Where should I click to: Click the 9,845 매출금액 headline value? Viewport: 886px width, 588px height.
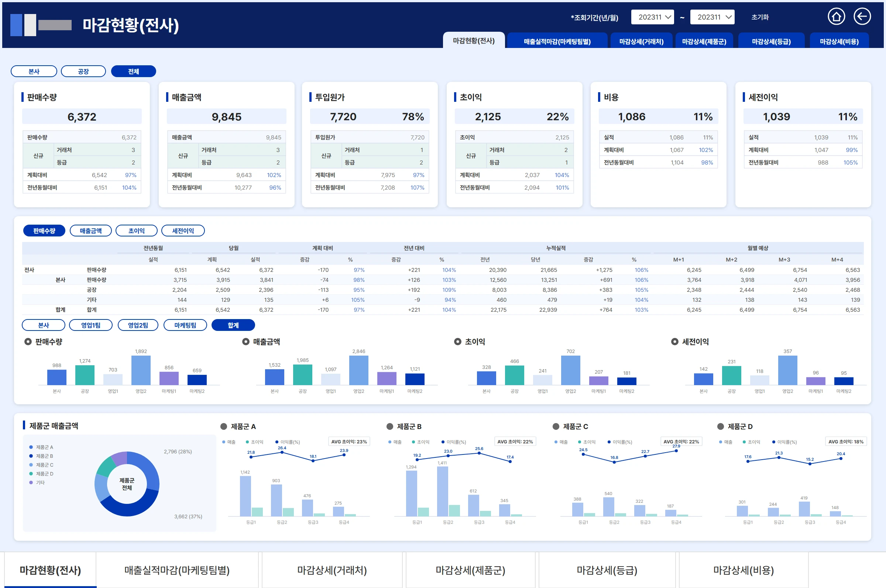point(226,117)
